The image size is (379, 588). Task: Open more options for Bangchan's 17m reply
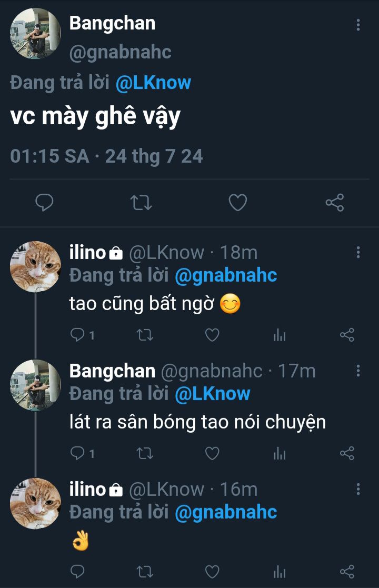358,371
